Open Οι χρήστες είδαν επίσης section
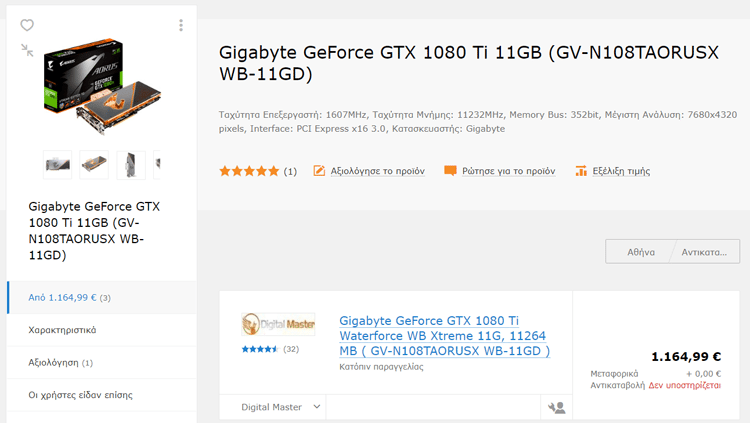 click(x=80, y=395)
